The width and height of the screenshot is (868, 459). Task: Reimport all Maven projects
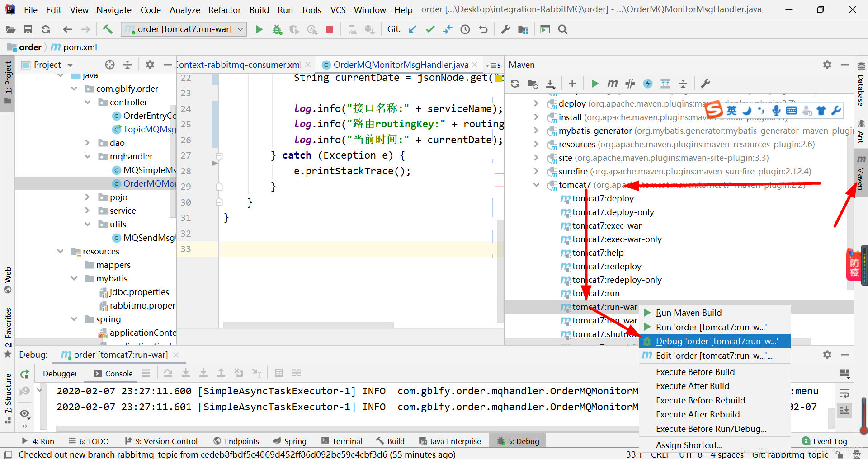click(515, 84)
